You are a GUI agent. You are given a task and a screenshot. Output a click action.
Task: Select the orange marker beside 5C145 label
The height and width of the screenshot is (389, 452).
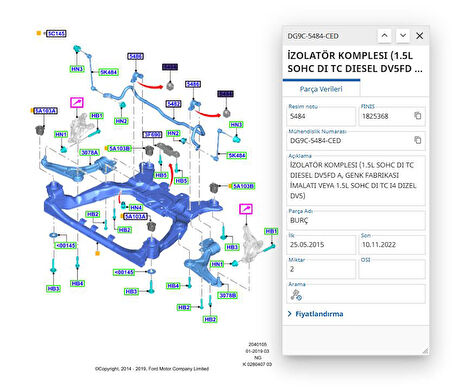click(x=39, y=33)
